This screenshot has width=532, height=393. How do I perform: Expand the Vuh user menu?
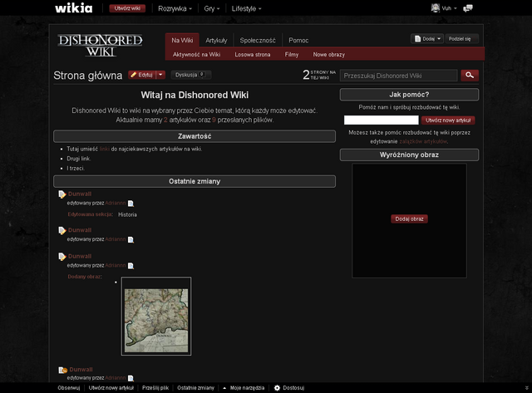[x=449, y=8]
